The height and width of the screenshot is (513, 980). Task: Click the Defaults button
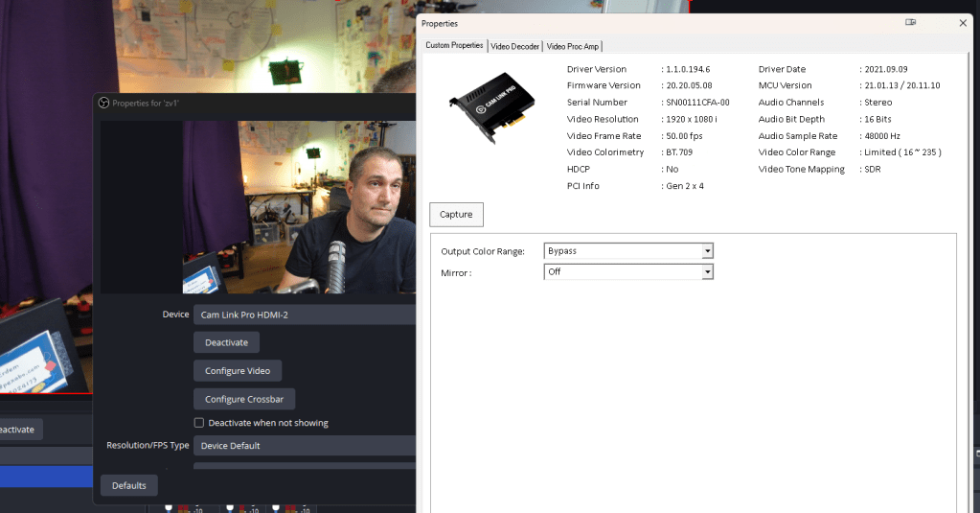coord(128,485)
